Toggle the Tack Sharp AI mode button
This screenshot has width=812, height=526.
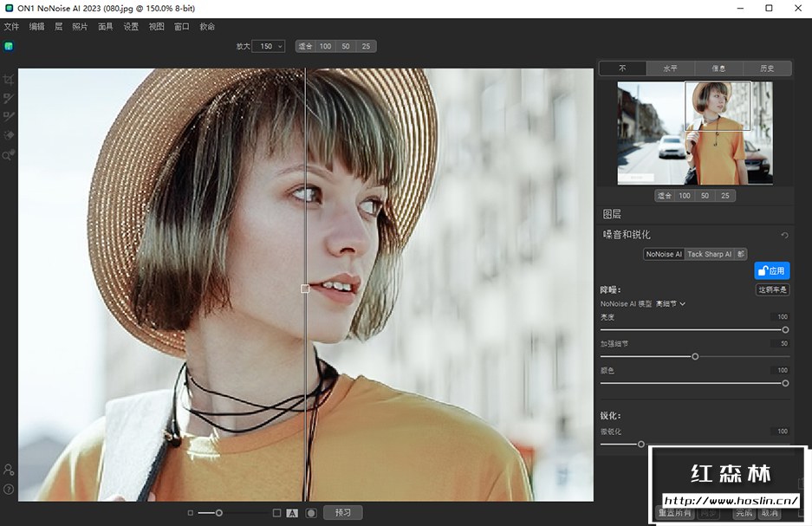click(x=709, y=254)
